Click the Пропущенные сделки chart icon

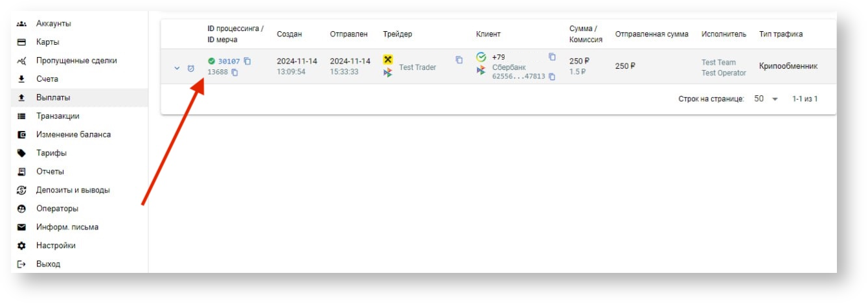click(21, 61)
